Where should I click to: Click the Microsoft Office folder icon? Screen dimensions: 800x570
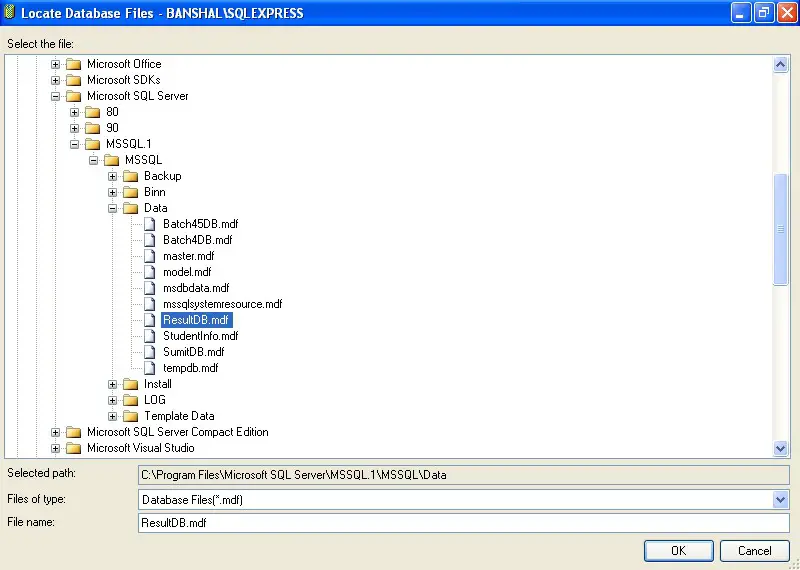74,64
